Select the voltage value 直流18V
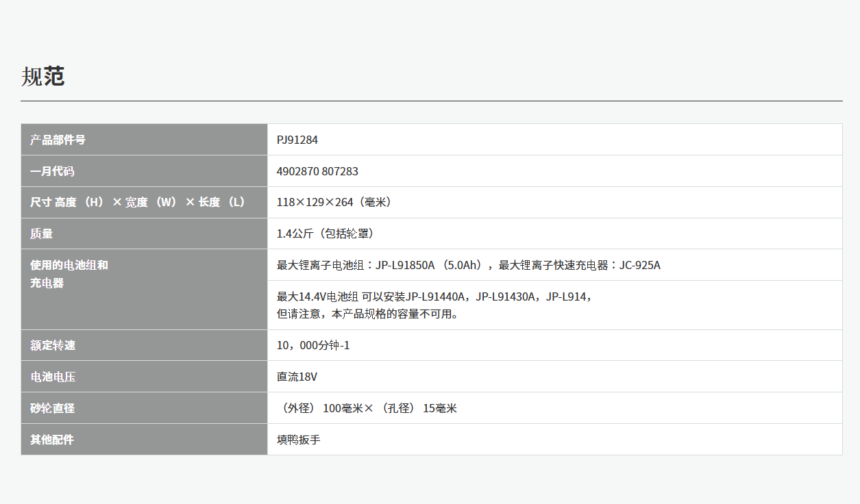 (297, 377)
